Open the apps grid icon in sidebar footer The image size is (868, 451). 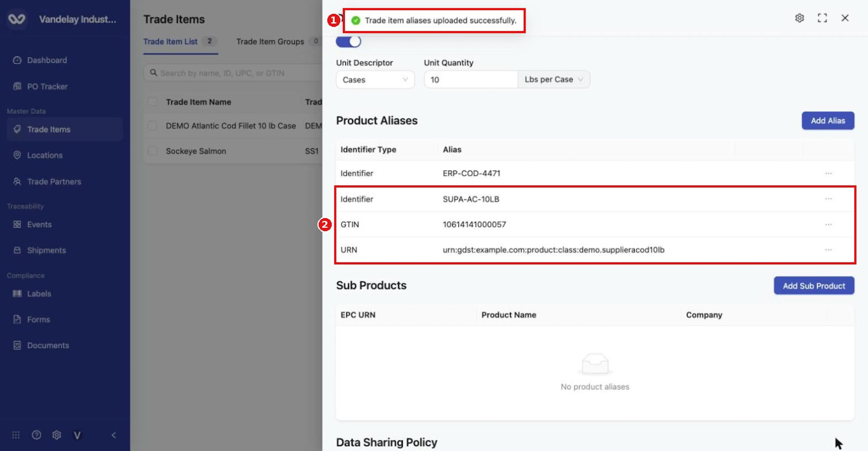pyautogui.click(x=16, y=435)
